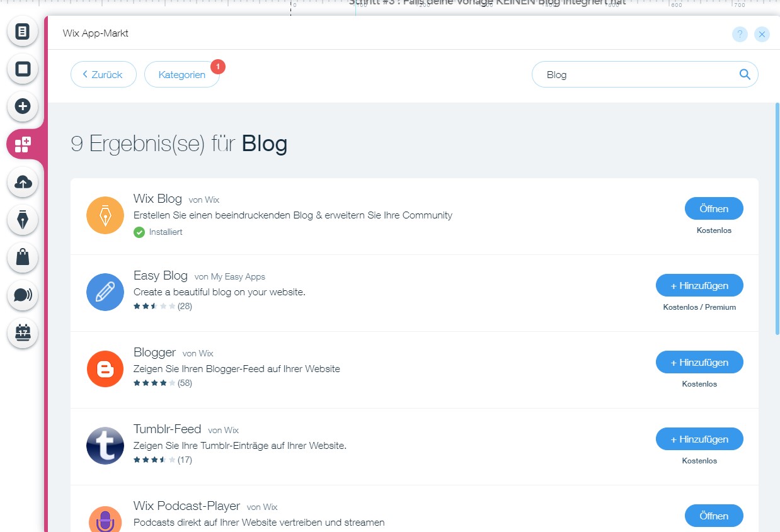
Task: Open the Kategorien dropdown with badge
Action: pyautogui.click(x=182, y=74)
